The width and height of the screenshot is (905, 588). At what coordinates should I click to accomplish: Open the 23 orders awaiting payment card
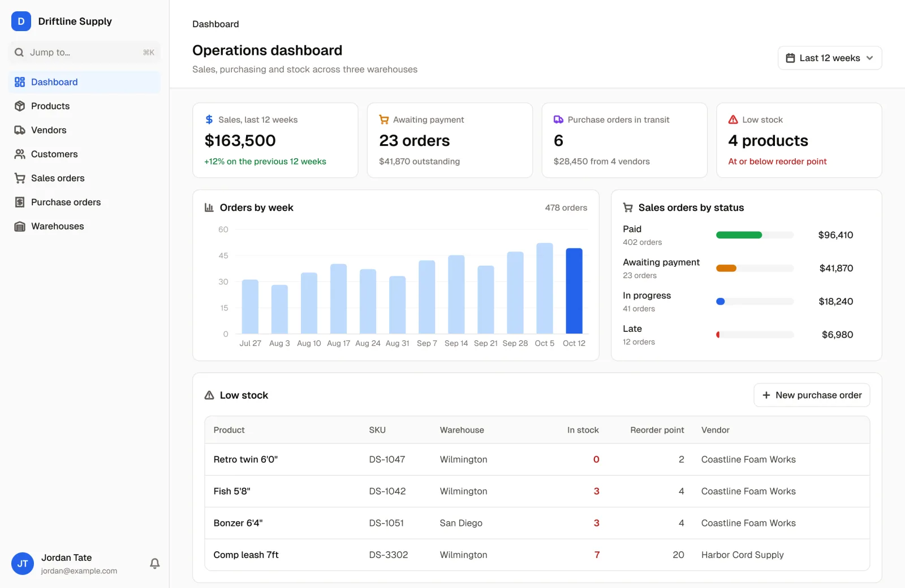pyautogui.click(x=450, y=140)
